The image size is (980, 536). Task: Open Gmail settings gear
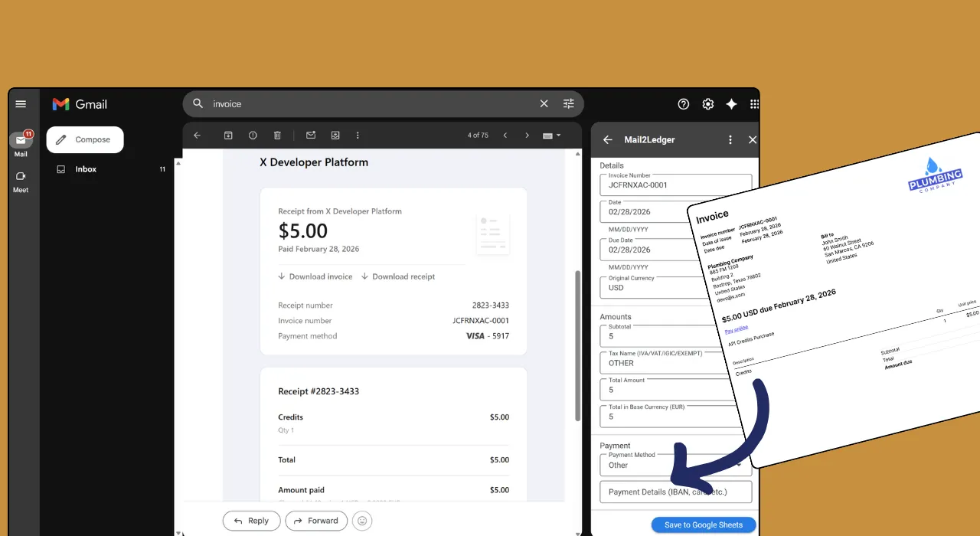tap(708, 104)
